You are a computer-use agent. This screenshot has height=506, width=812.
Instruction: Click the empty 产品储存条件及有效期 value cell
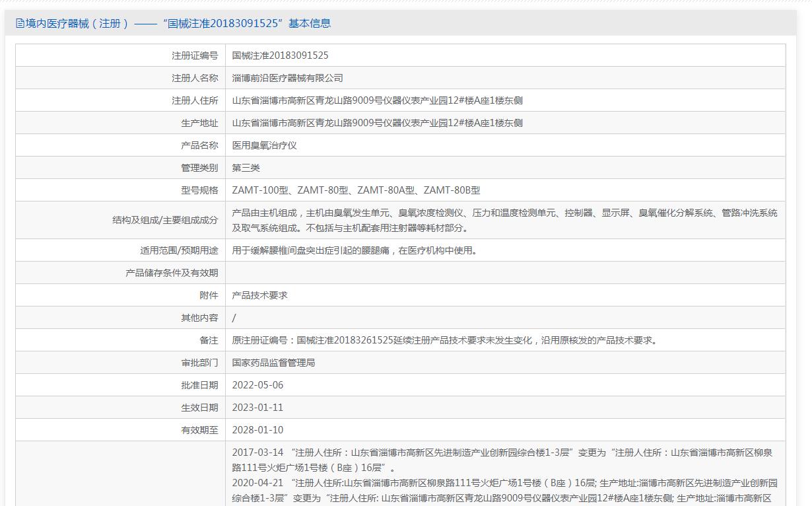(x=504, y=273)
